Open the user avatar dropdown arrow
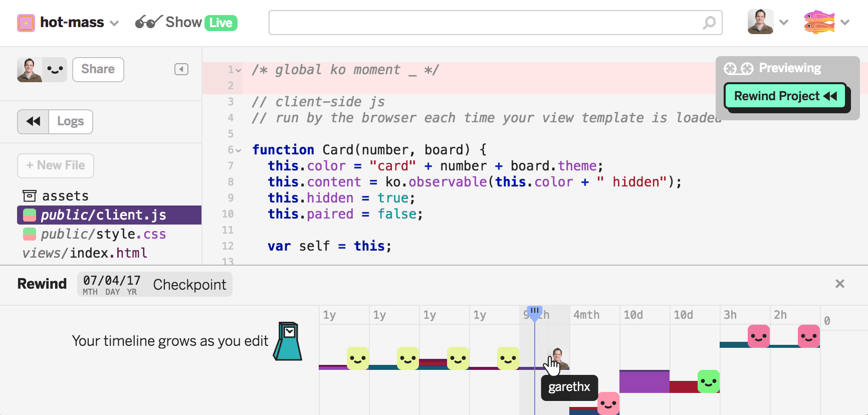The width and height of the screenshot is (868, 415). point(784,23)
